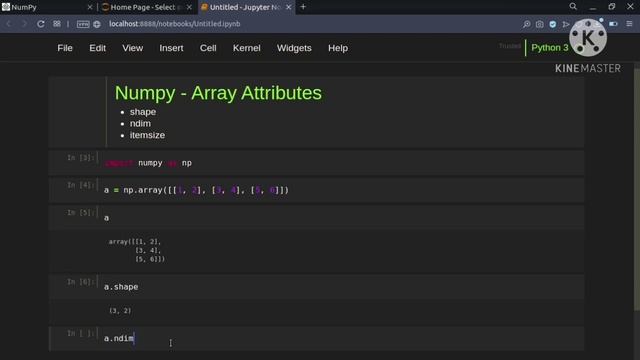This screenshot has height=360, width=640.
Task: Open the File menu
Action: [x=65, y=48]
